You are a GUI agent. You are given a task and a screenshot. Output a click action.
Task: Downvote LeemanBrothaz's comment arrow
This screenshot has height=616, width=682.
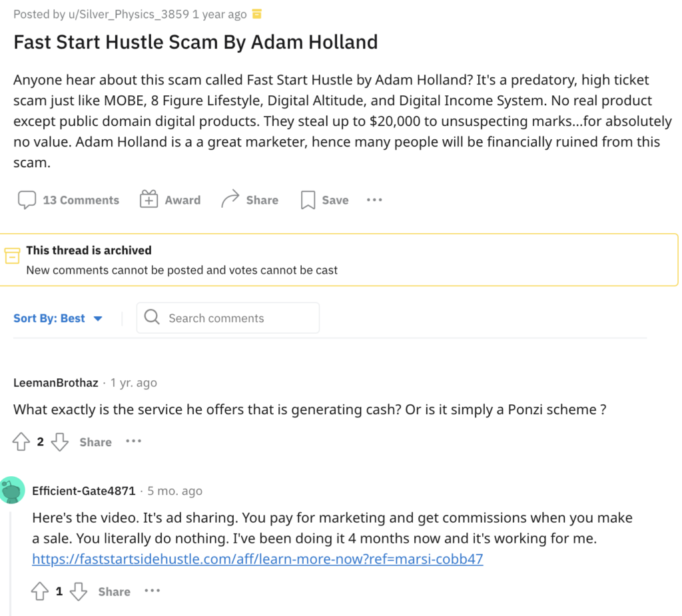pos(60,441)
